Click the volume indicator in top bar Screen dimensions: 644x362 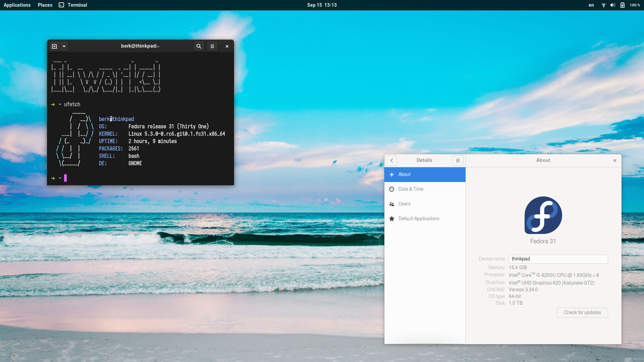click(x=613, y=5)
